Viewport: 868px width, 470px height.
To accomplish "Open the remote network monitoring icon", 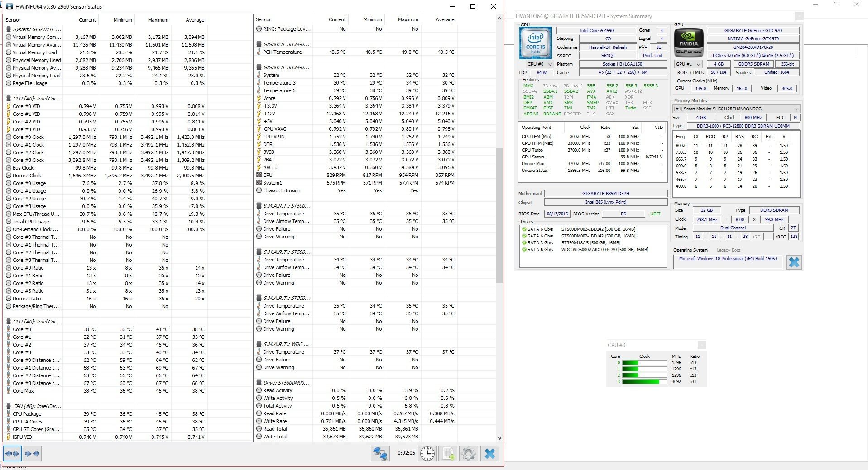I will 380,453.
